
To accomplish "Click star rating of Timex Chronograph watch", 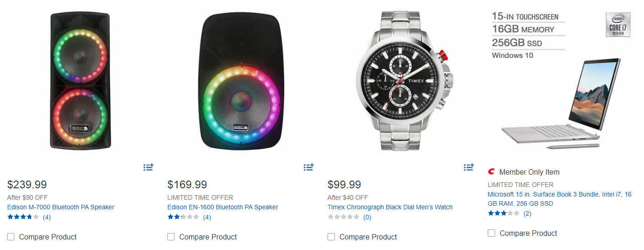I will pos(343,217).
